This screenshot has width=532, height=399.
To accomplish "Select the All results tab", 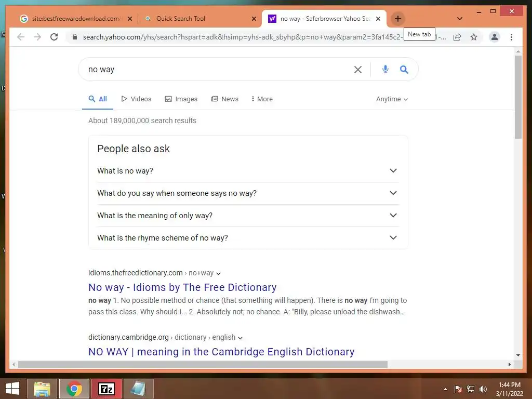I will pos(98,99).
